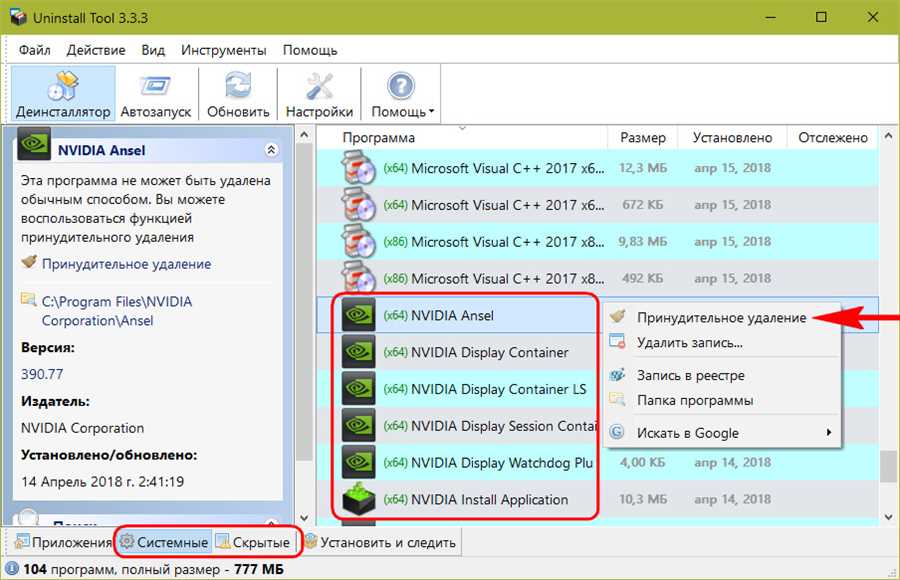Select NVIDIA Display Container LS row icon
The height and width of the screenshot is (580, 900).
(358, 389)
